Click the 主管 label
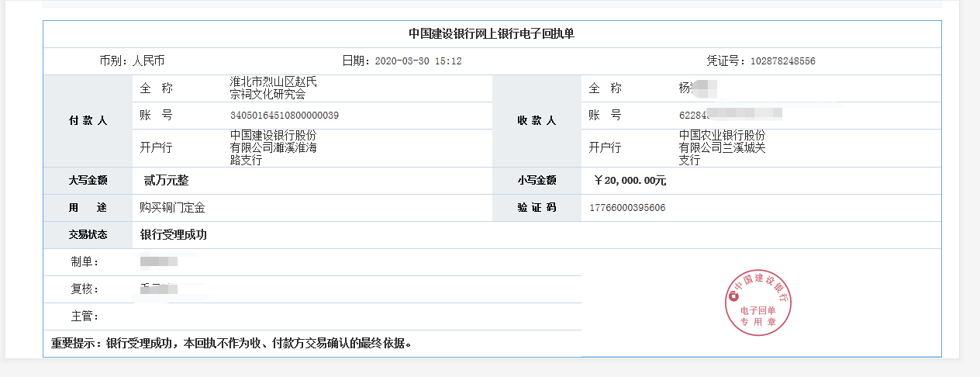The height and width of the screenshot is (377, 980). (x=85, y=316)
